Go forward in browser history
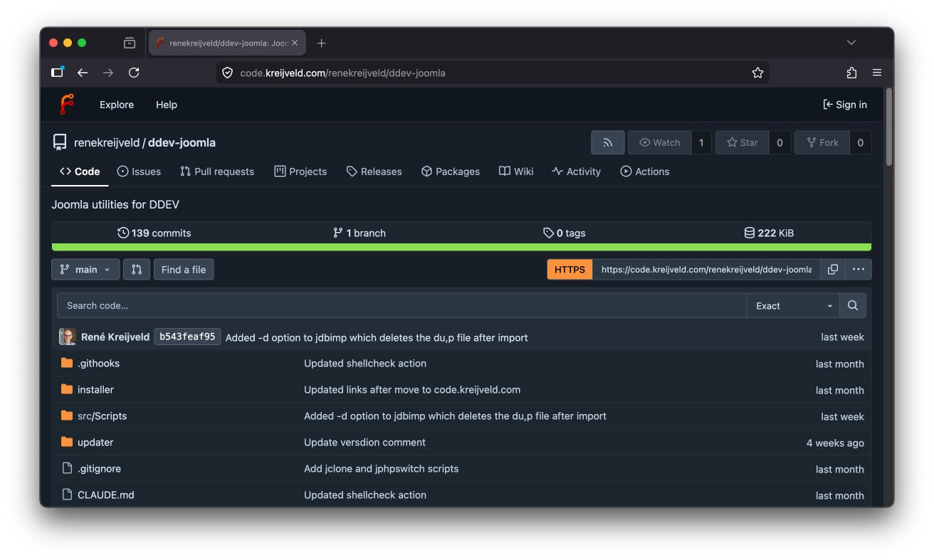Screen dimensions: 934x560 [x=108, y=73]
